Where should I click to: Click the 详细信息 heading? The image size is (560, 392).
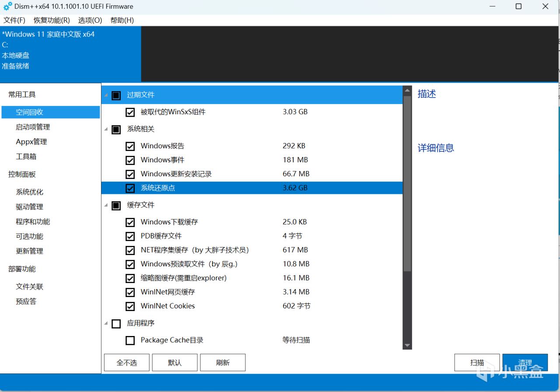[436, 148]
